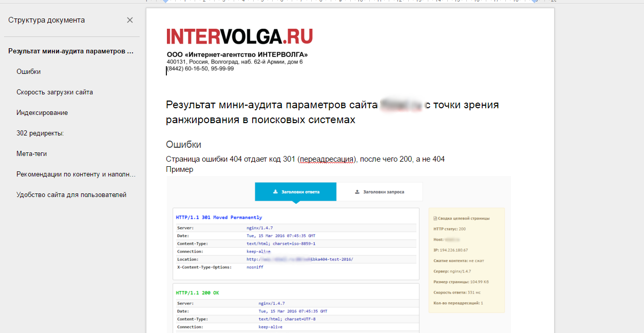Close the document outline panel

coord(130,20)
